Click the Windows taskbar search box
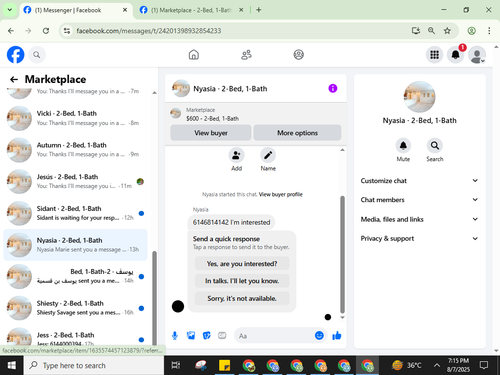500x375 pixels. [94, 365]
